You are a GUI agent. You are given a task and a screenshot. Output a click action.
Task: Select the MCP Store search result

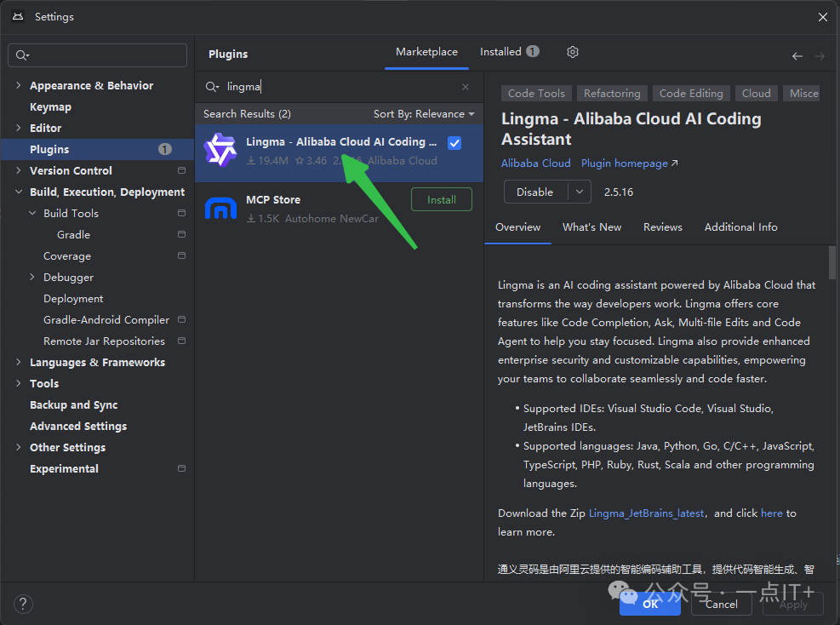(x=339, y=209)
